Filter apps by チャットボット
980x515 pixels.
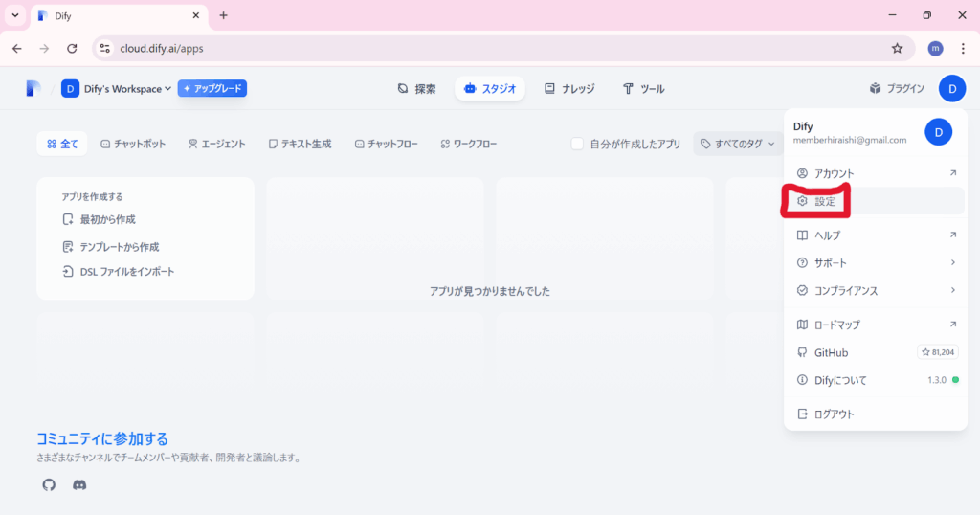133,144
